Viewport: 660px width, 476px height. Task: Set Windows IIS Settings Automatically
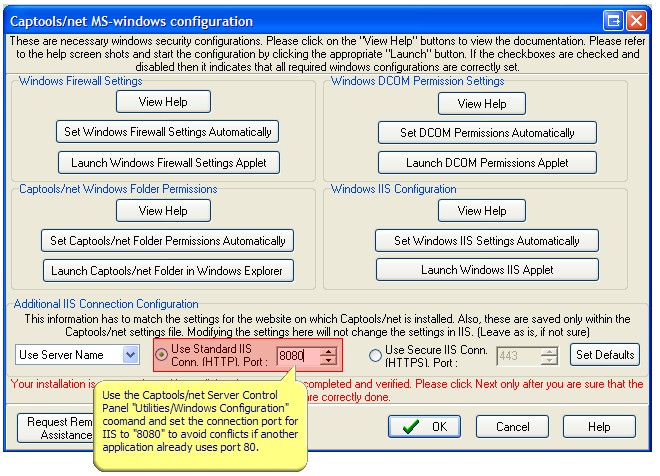coord(487,240)
